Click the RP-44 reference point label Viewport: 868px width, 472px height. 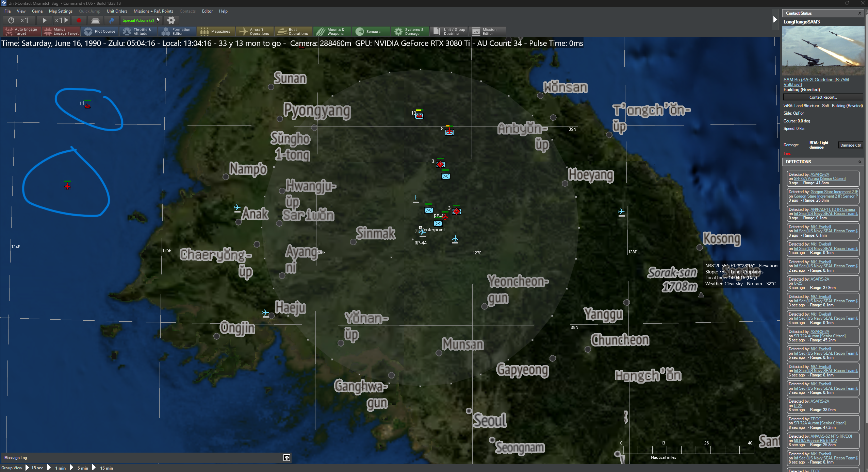click(x=420, y=243)
